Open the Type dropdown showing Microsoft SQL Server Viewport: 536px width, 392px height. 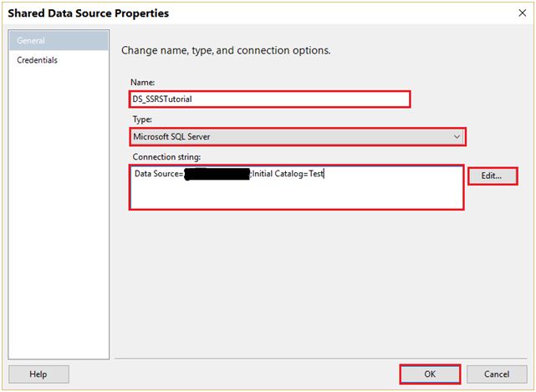tap(298, 137)
